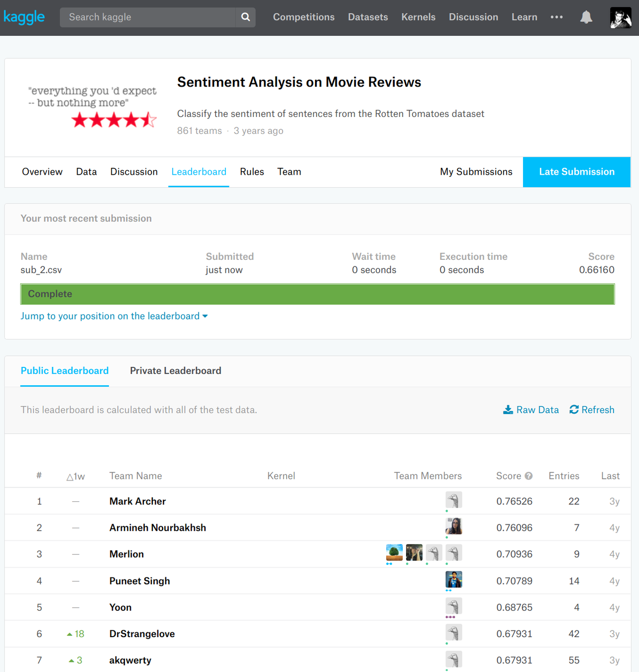This screenshot has height=672, width=639.
Task: Open Competitions in top navigation
Action: [x=304, y=17]
